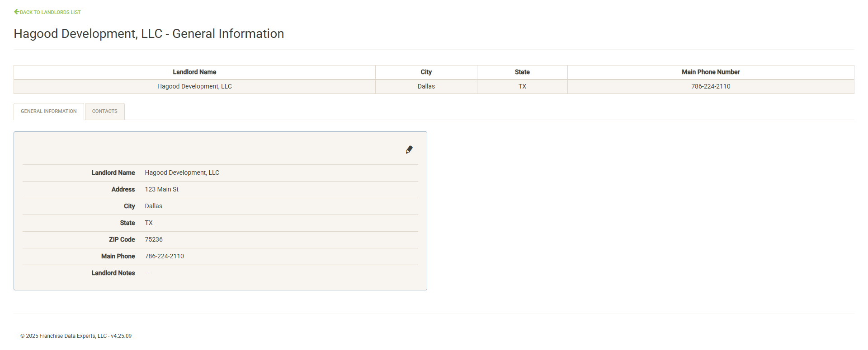Click the State column header

(522, 72)
